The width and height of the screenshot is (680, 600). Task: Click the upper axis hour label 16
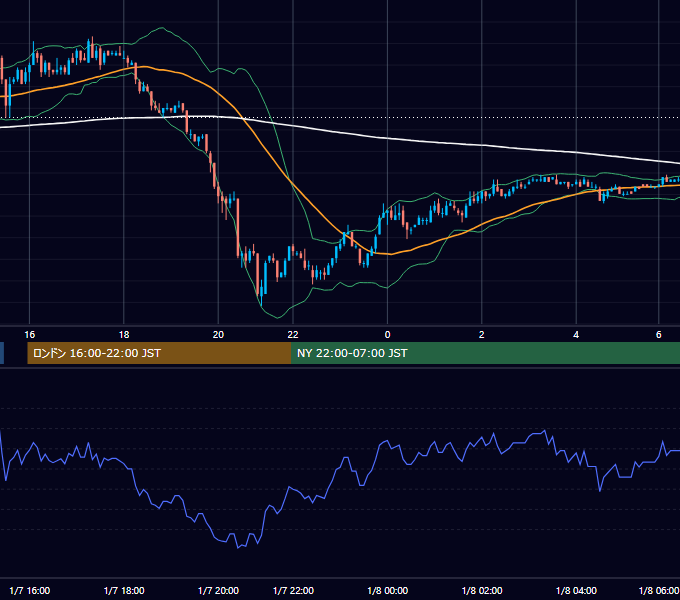[x=29, y=335]
